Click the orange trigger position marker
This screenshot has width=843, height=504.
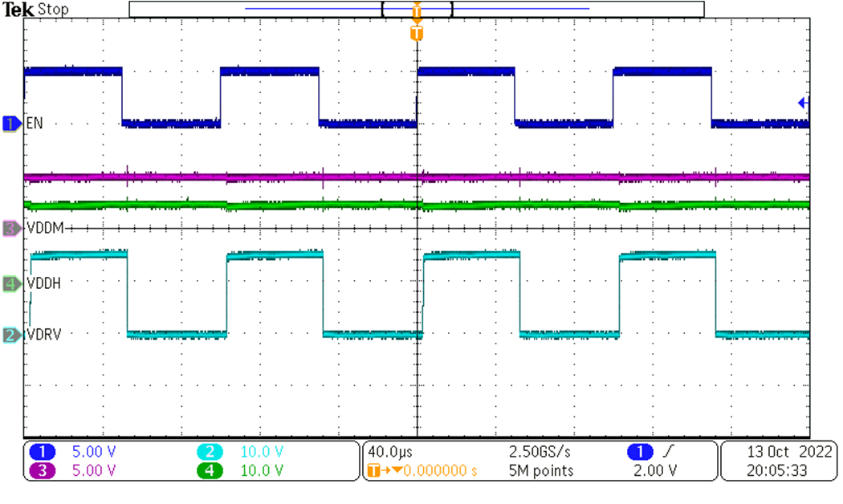(x=416, y=32)
